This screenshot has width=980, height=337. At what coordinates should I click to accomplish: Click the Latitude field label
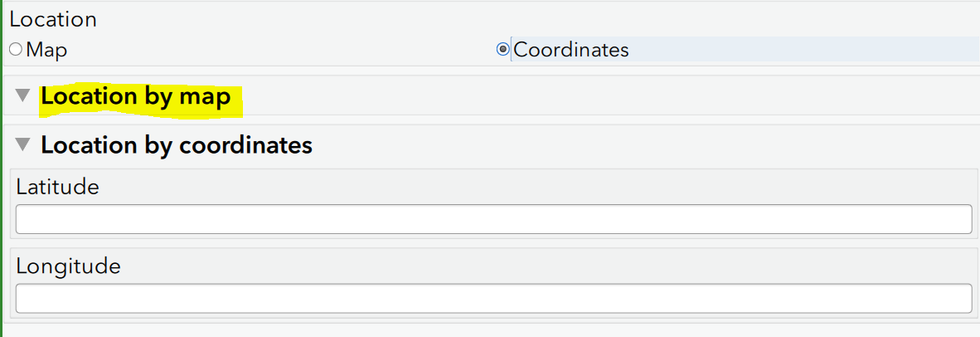point(57,187)
